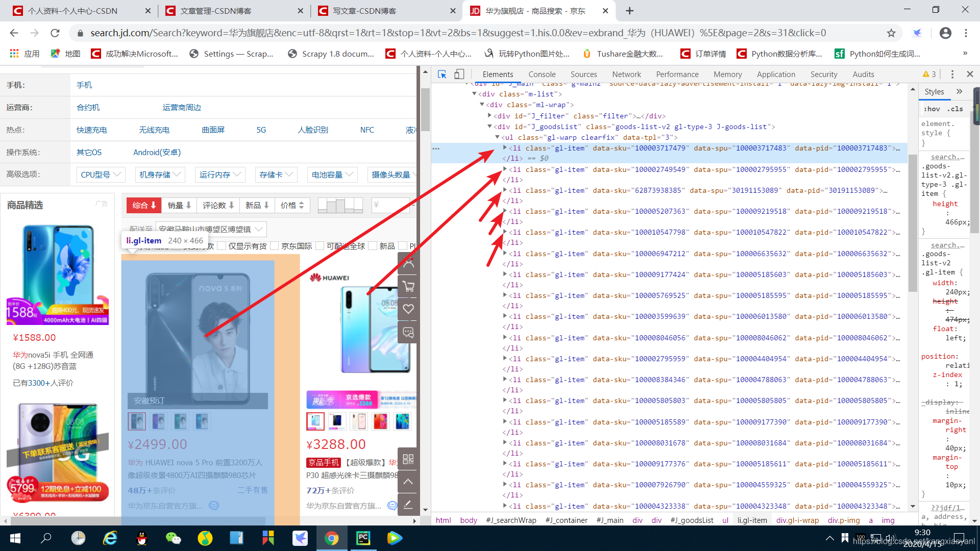Open the 电池容量 dropdown

tap(332, 174)
